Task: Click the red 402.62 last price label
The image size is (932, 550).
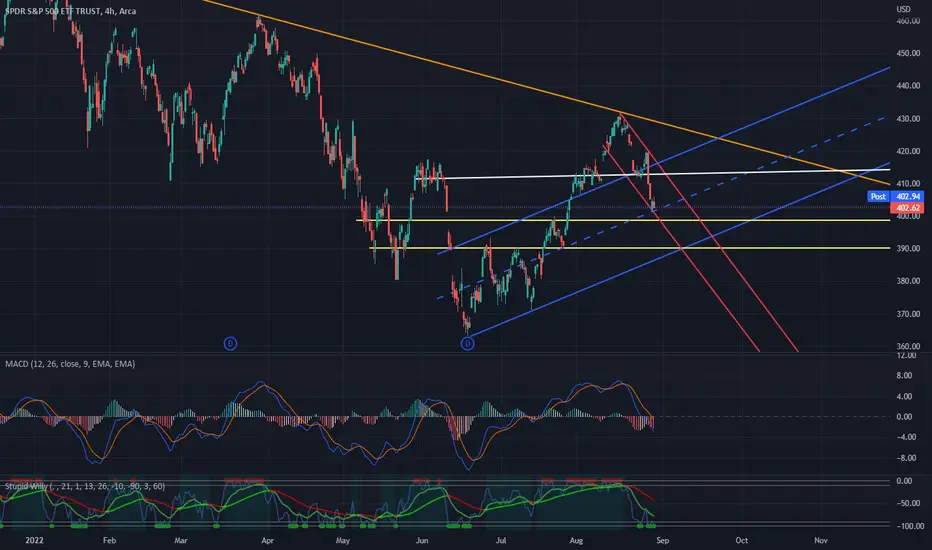Action: tap(907, 208)
